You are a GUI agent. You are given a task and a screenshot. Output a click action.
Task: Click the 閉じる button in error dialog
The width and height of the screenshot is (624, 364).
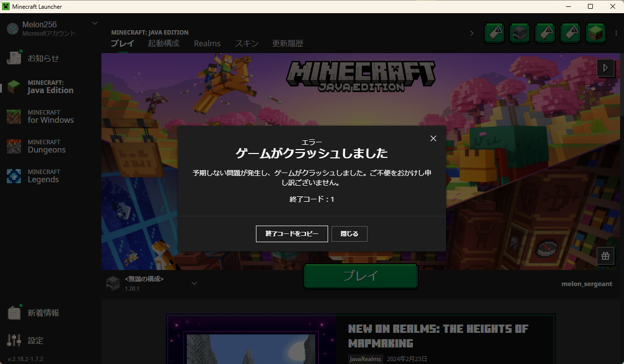coord(350,234)
